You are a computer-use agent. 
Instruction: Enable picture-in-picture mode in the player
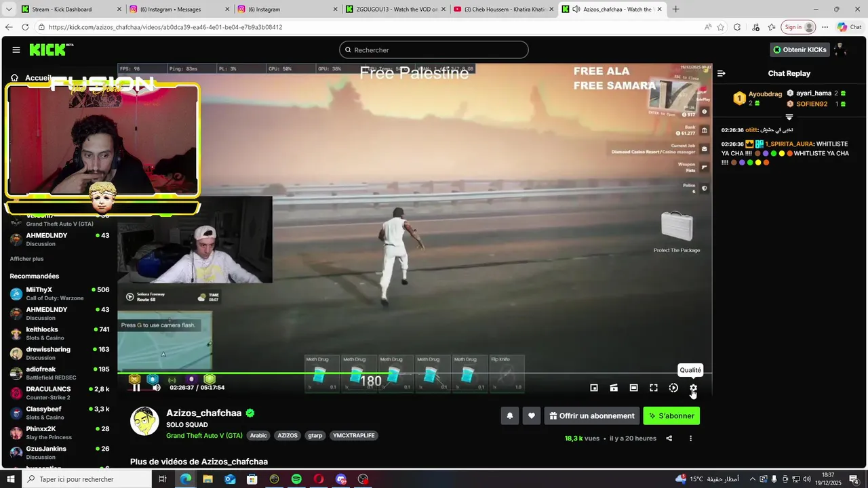[594, 388]
